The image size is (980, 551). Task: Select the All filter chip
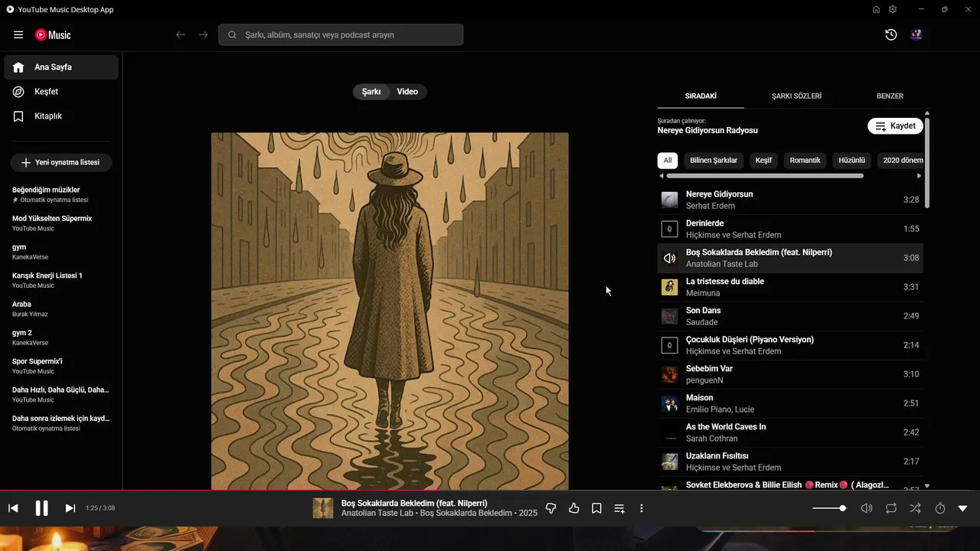point(668,161)
